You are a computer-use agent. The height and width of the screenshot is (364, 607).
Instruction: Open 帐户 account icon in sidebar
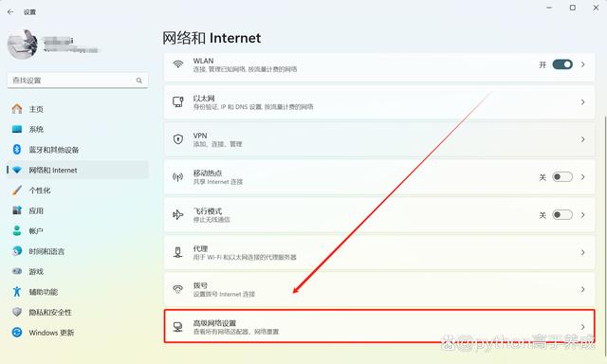[17, 231]
